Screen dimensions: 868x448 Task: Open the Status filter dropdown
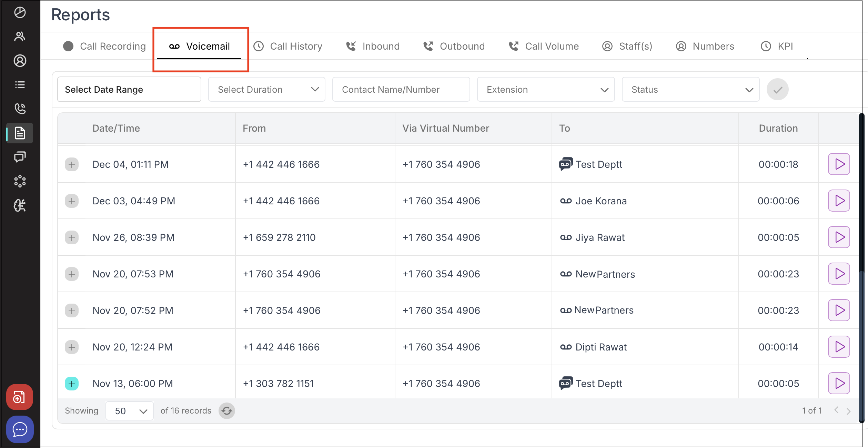[690, 90]
